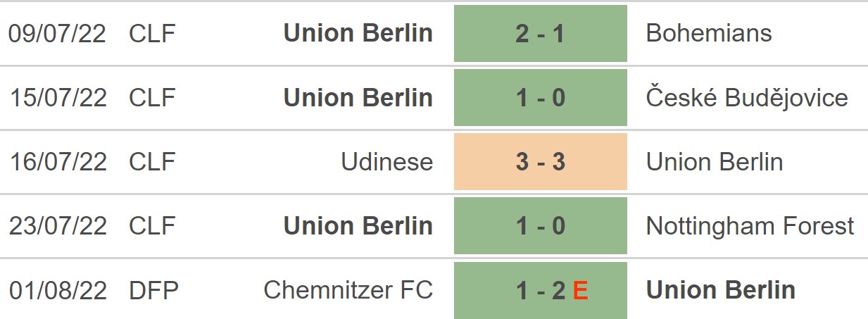The width and height of the screenshot is (868, 319).
Task: Open Union Berlin in the Chemnitzer FC row
Action: [x=720, y=290]
